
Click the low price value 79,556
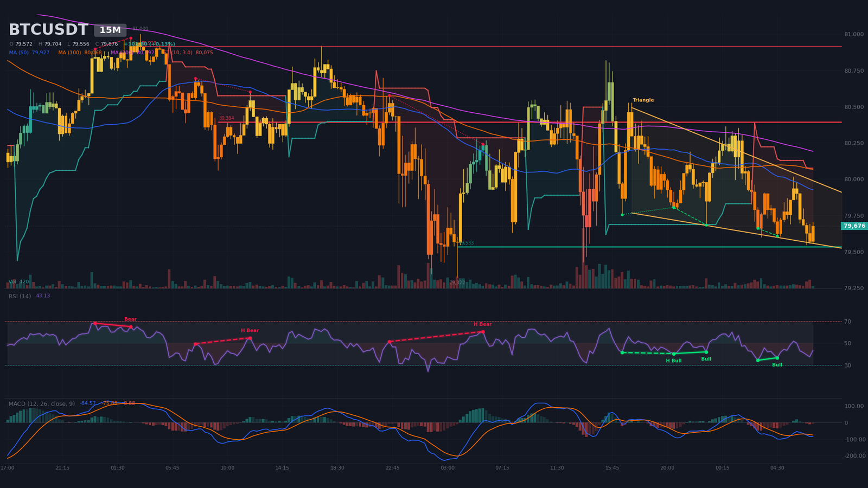[81, 44]
